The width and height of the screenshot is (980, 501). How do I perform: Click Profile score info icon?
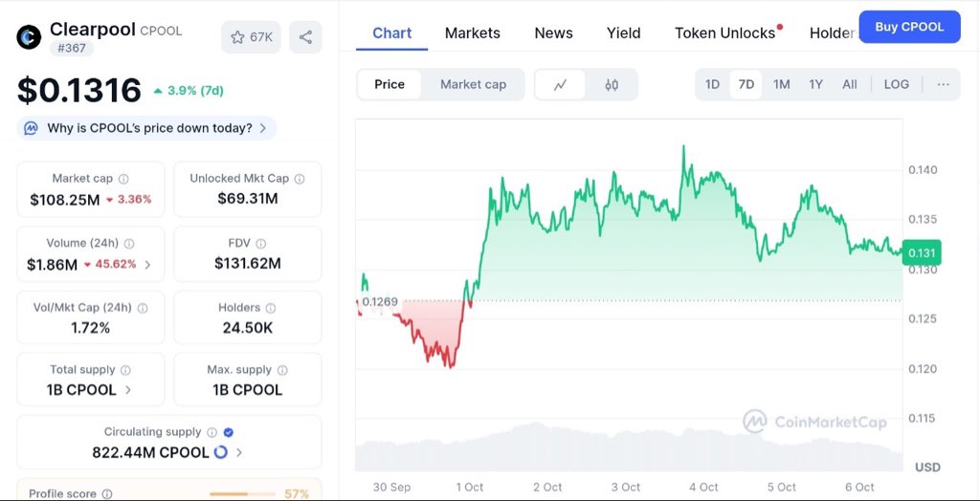point(107,493)
